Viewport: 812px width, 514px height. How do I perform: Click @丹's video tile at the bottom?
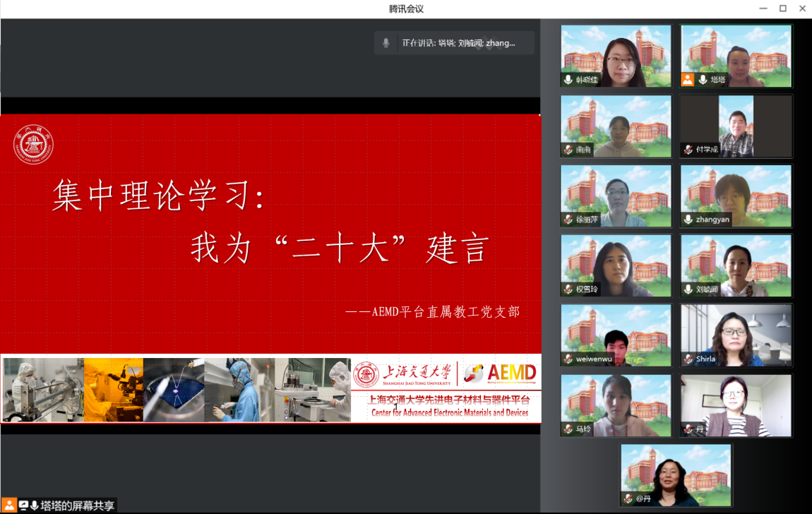676,475
